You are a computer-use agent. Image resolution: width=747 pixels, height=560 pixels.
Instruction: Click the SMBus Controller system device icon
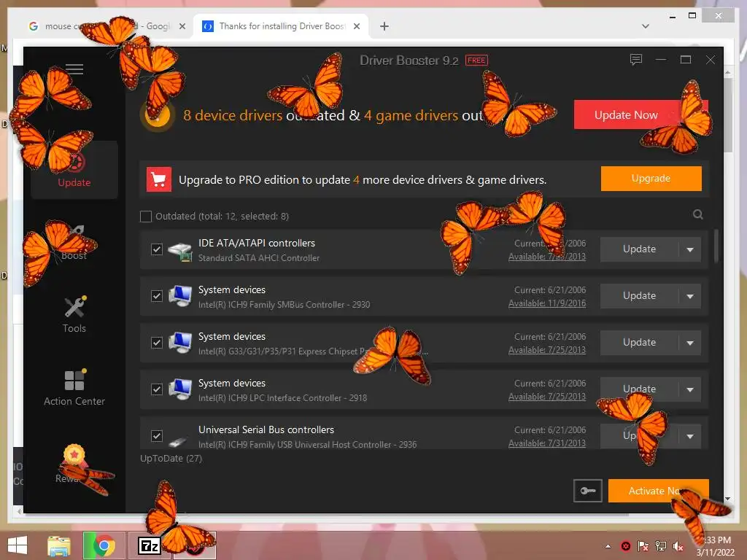(180, 297)
